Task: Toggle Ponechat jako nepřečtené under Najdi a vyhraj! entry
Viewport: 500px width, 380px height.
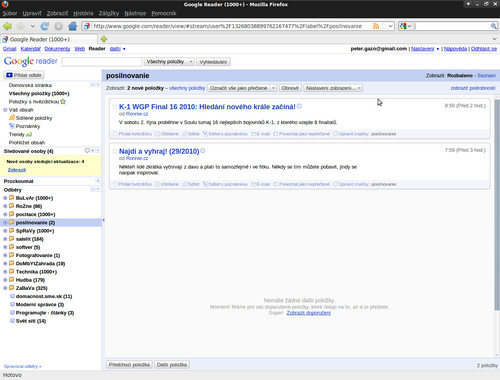Action: (301, 184)
